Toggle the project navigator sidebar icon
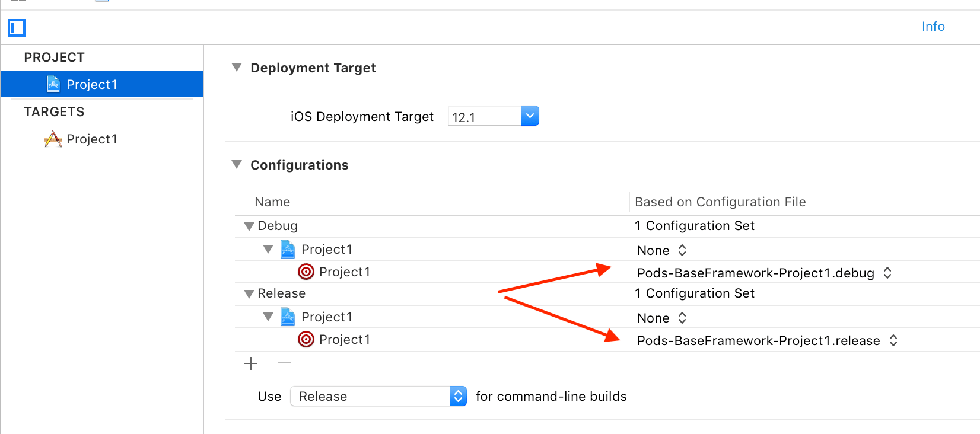Screen dimensions: 980x434 (x=17, y=27)
